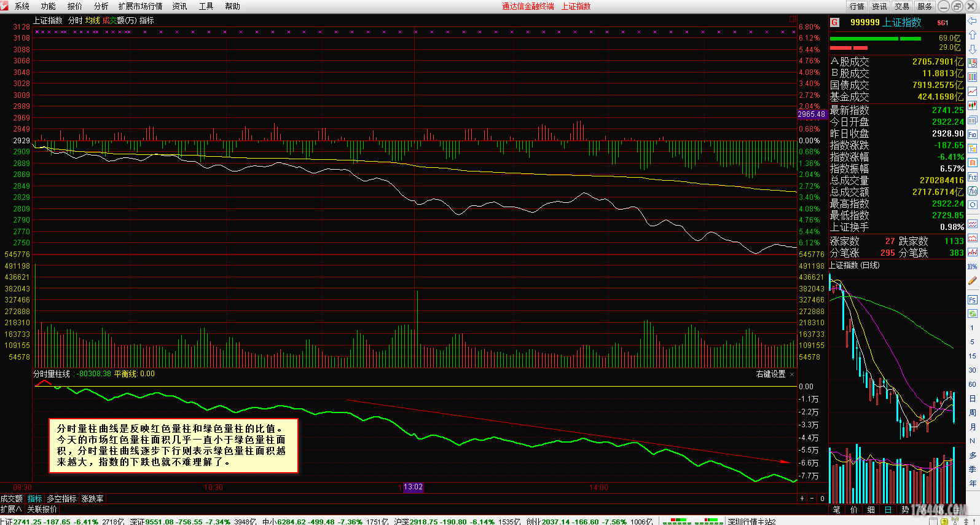Viewport: 980px width, 525px height.
Task: Select 15-minute period in sidebar
Action: tap(973, 356)
